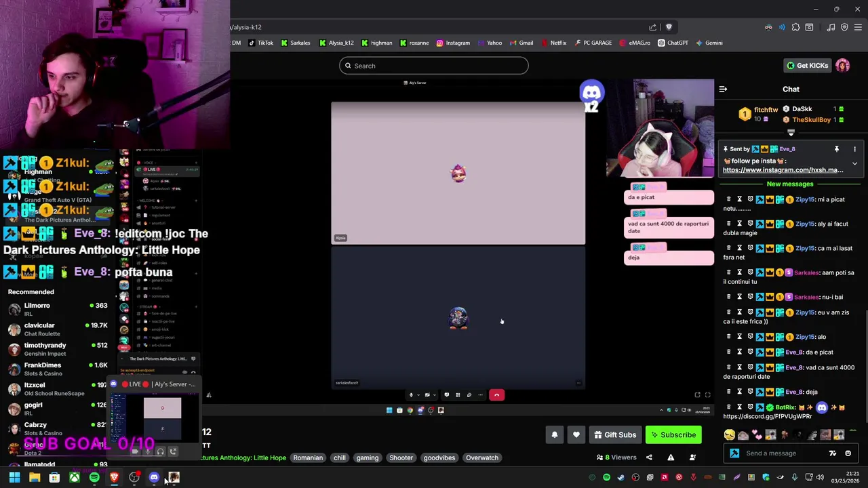Toggle deafen headphones in Discord preview
Screen dimensions: 868x488
coord(160,451)
